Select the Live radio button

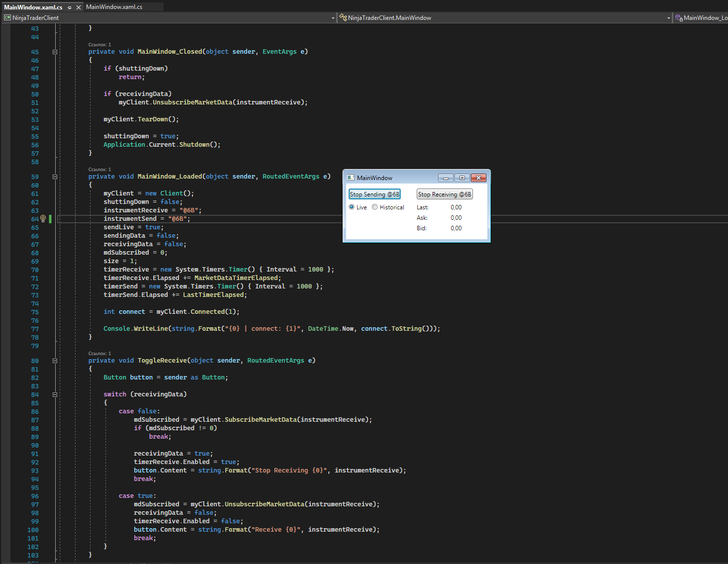click(352, 207)
